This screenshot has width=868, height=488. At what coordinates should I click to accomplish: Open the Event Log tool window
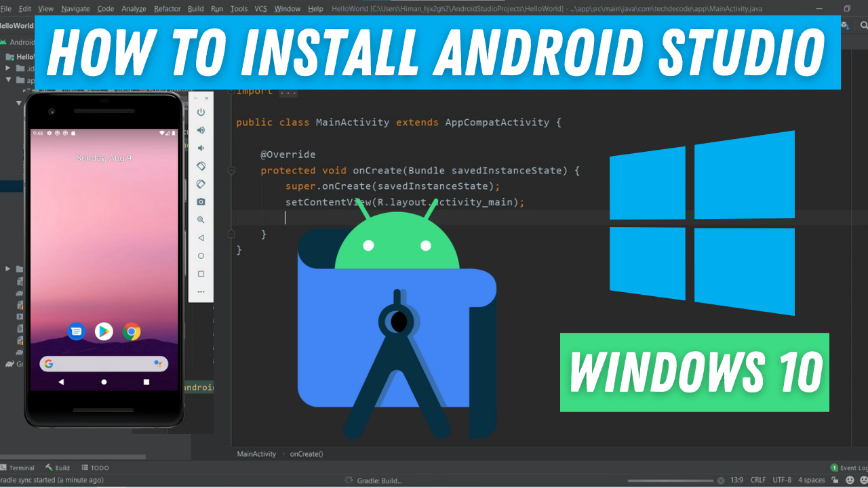click(849, 468)
